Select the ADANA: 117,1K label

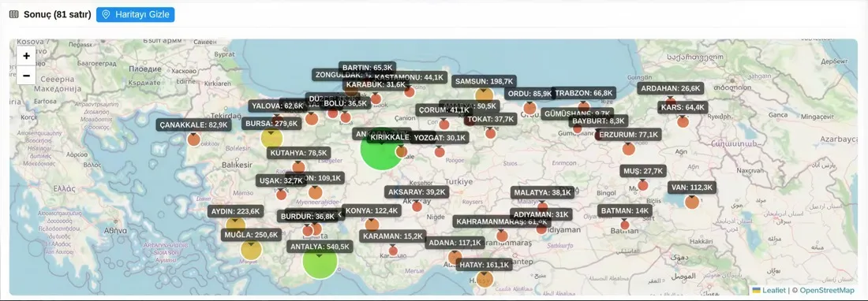[x=455, y=243]
